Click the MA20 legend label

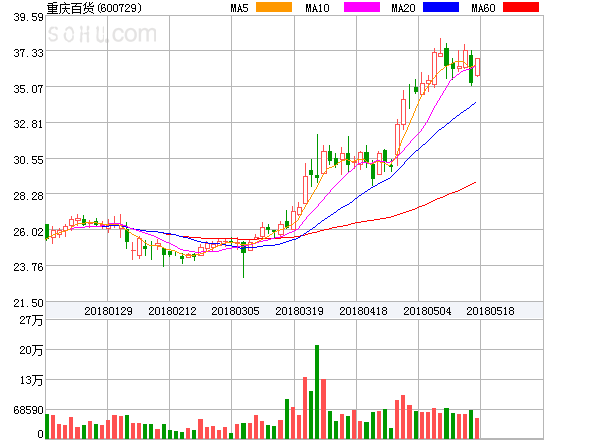[x=403, y=8]
